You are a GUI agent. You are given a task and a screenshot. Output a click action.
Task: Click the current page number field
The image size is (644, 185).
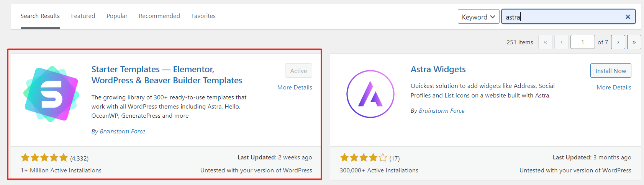[583, 42]
